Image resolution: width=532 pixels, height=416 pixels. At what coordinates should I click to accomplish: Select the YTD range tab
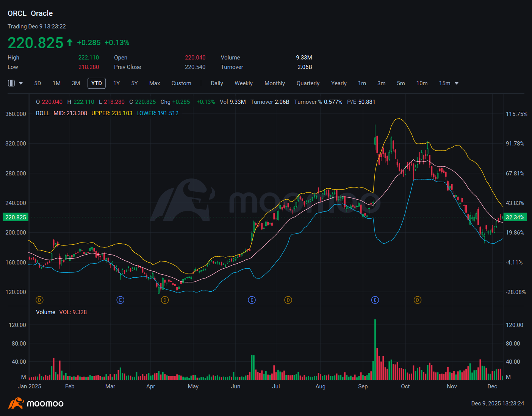click(x=97, y=83)
